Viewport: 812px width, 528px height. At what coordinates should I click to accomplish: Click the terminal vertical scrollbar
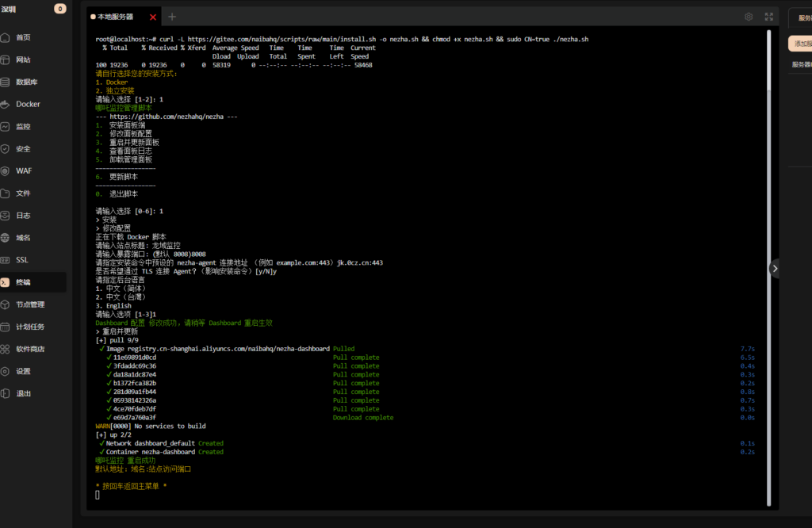coord(768,159)
